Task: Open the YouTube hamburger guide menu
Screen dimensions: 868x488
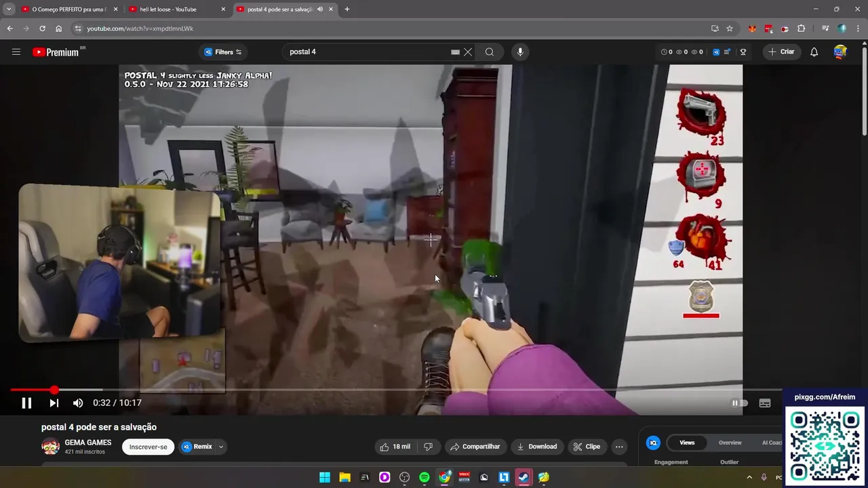Action: (16, 52)
